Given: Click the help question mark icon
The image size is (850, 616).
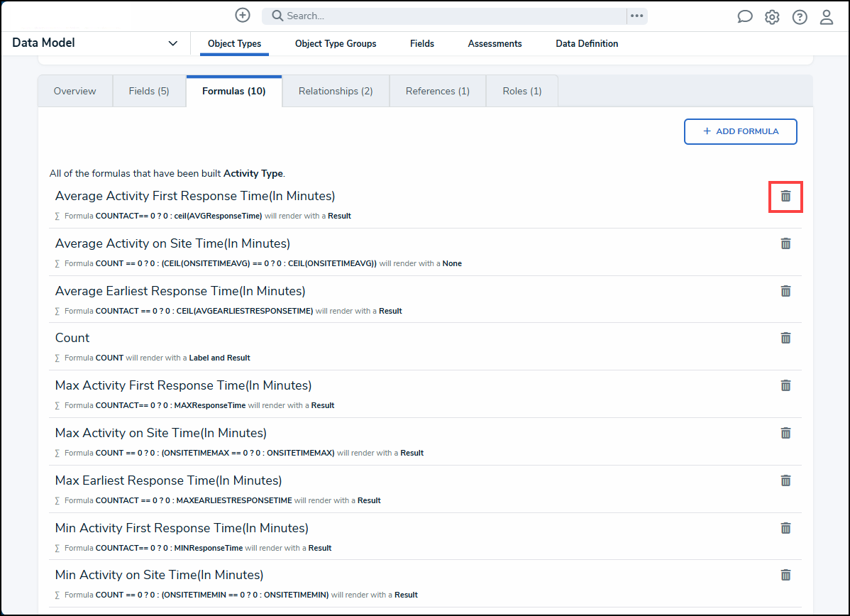Looking at the screenshot, I should pyautogui.click(x=800, y=17).
